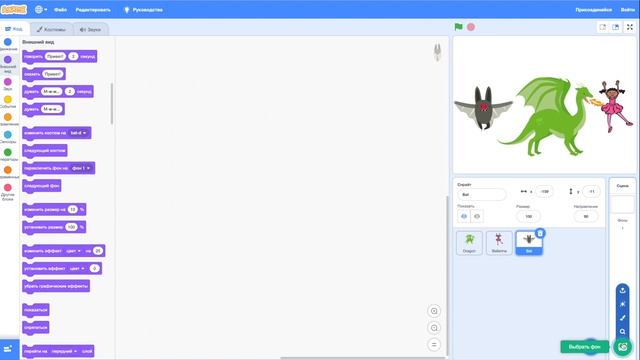Viewport: 640px width, 360px height.
Task: Click the следующий фон block
Action: pos(42,186)
